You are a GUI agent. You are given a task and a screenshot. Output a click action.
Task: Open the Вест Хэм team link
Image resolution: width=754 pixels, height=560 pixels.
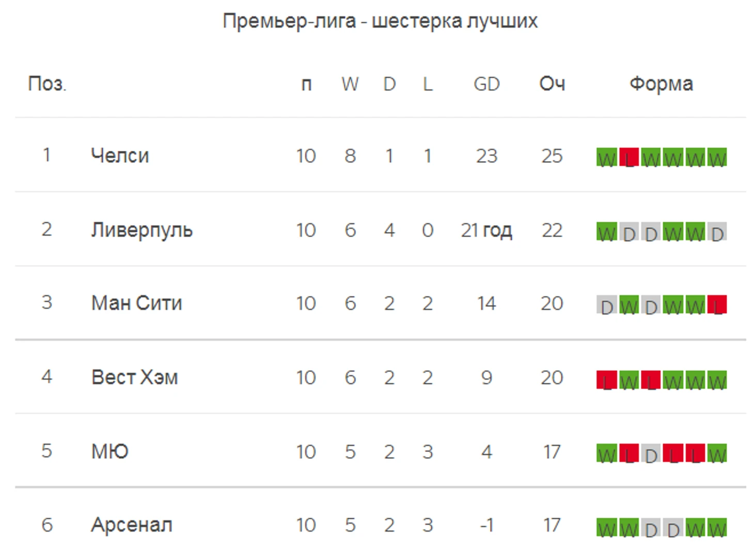[135, 378]
